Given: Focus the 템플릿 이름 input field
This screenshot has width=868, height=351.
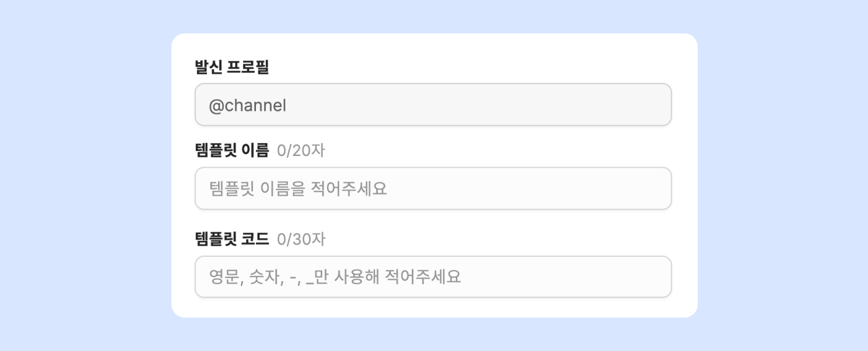Looking at the screenshot, I should 433,188.
